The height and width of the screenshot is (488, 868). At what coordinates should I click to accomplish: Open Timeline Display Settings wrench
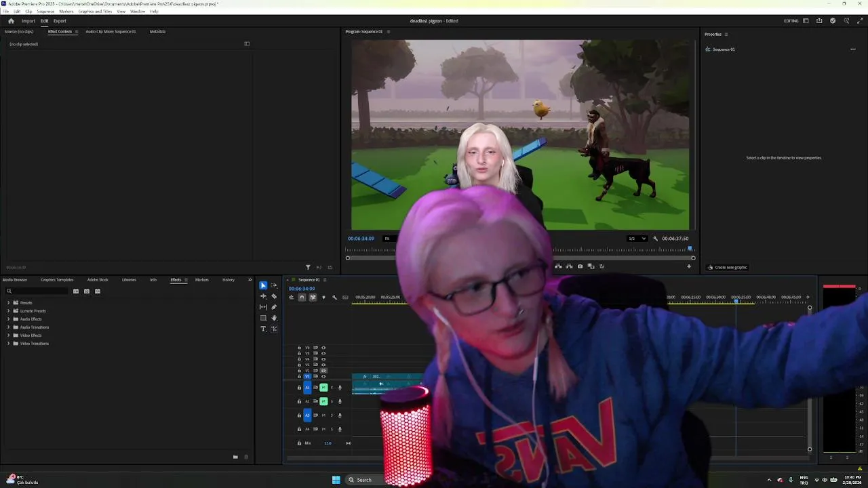(x=334, y=298)
